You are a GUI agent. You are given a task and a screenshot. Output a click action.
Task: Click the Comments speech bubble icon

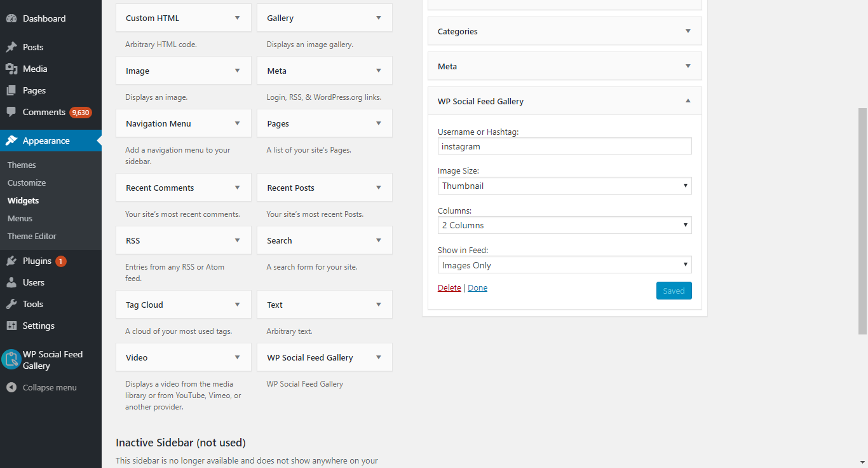pos(11,112)
